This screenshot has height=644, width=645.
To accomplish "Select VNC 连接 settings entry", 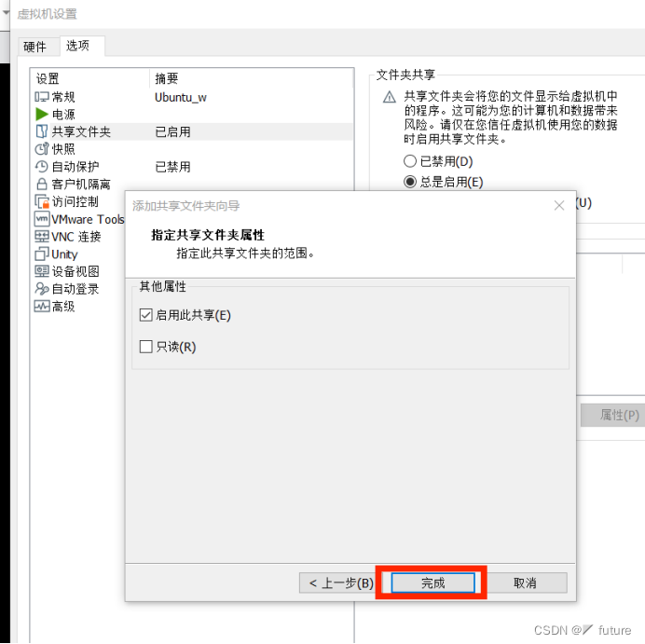I will (76, 237).
